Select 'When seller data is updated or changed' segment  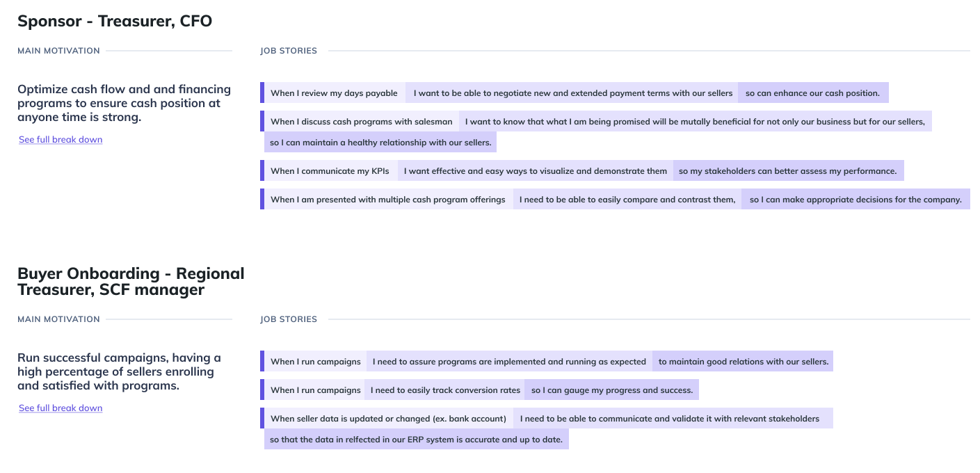point(388,419)
